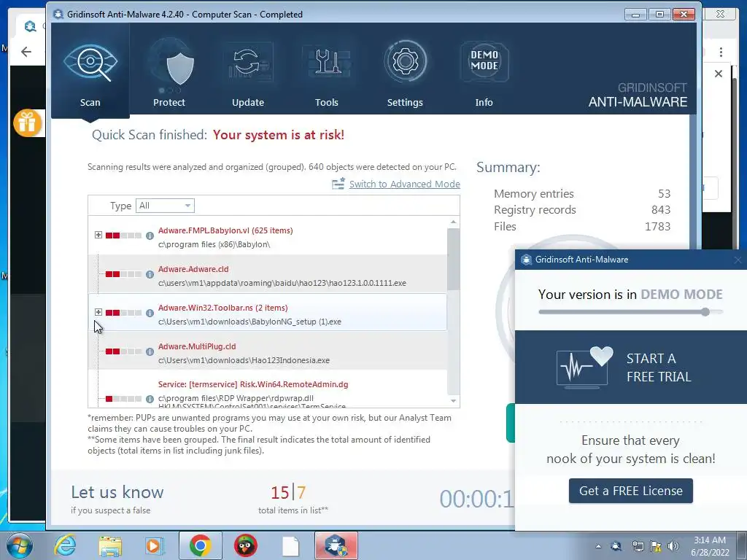This screenshot has height=560, width=747.
Task: Click the Files count 1783
Action: 657,227
